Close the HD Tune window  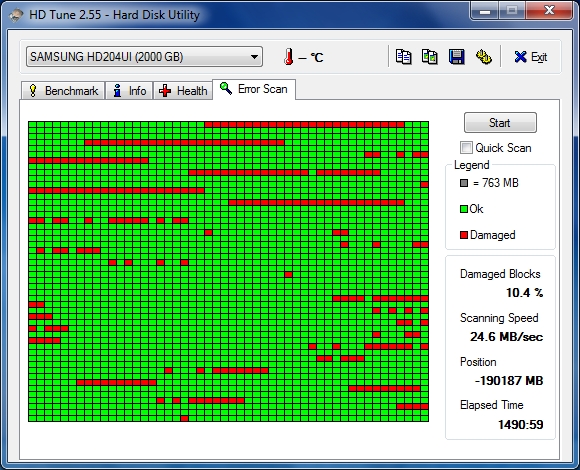click(550, 10)
